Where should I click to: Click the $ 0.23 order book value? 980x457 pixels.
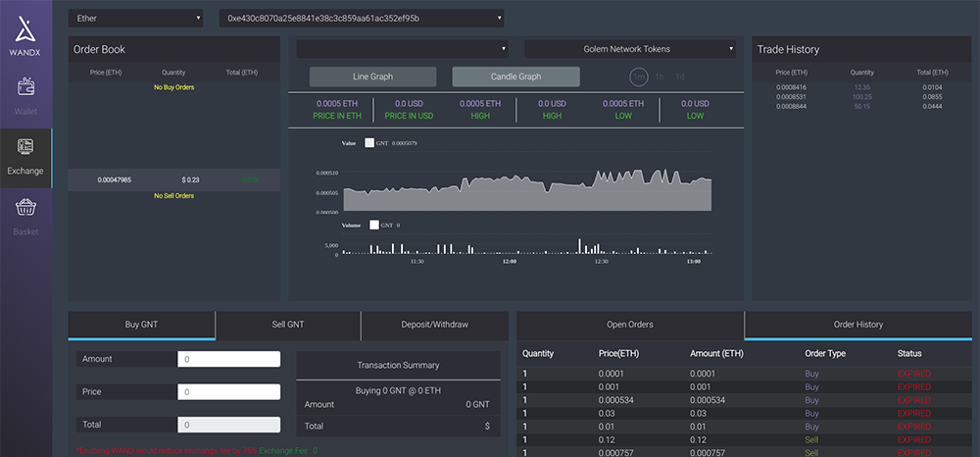click(191, 180)
